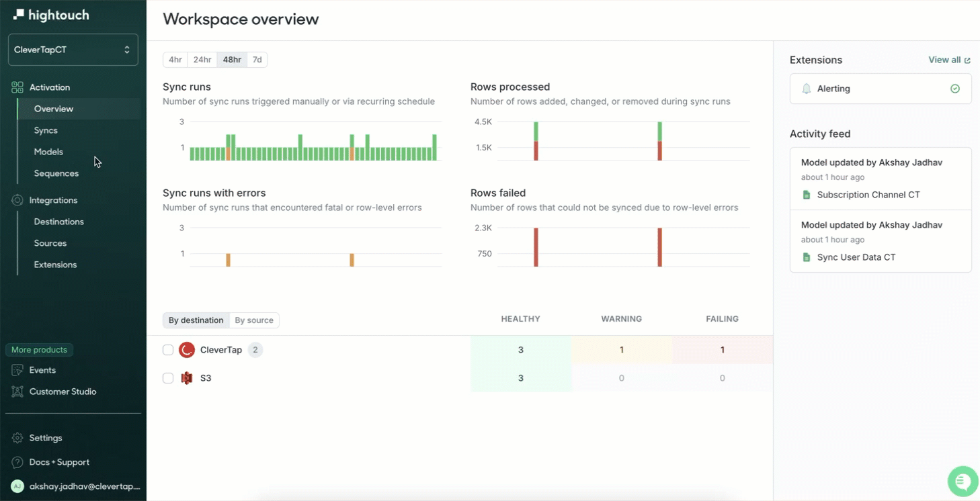Click the CleverTap destination logo
Image resolution: width=980 pixels, height=501 pixels.
pos(187,350)
